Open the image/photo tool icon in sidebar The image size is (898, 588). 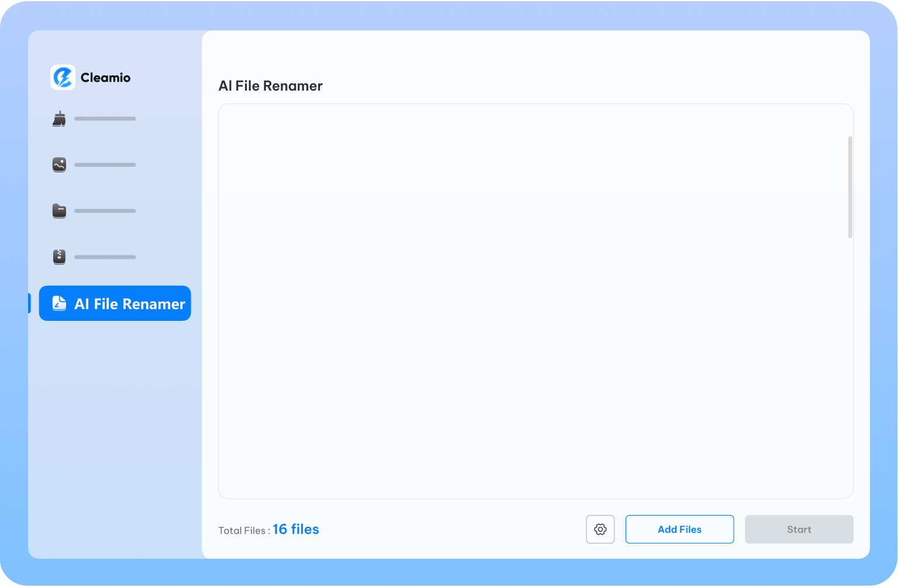click(x=59, y=165)
